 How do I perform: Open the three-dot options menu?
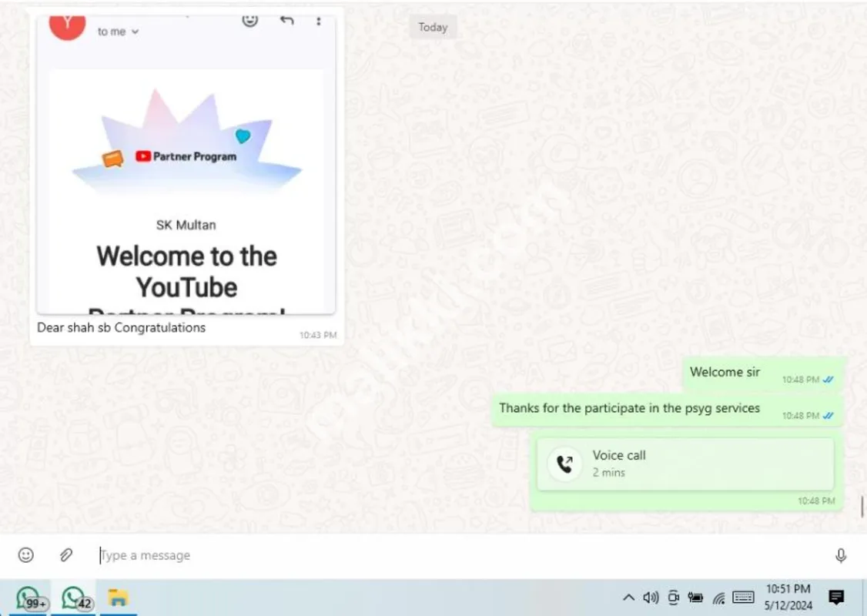[x=319, y=21]
